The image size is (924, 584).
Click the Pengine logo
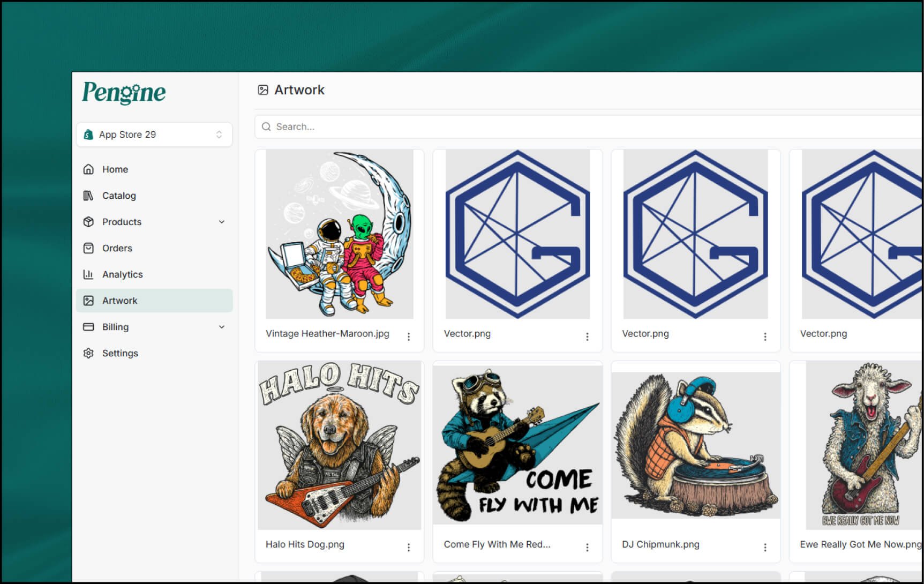124,93
